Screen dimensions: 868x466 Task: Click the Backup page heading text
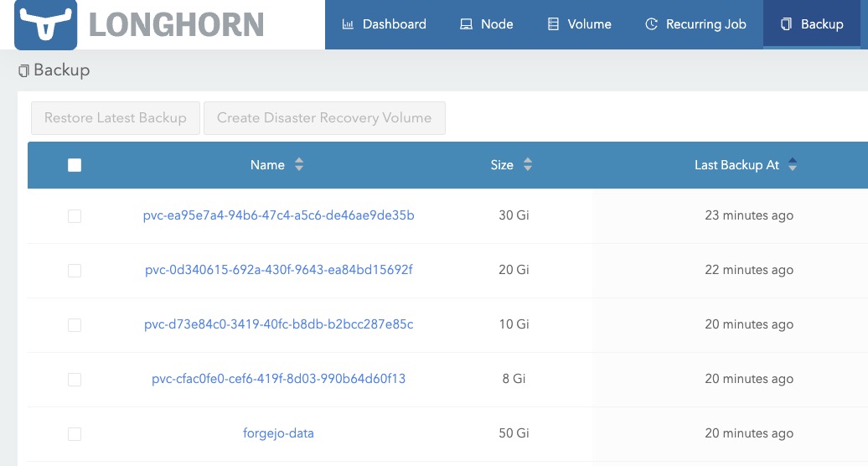[61, 70]
